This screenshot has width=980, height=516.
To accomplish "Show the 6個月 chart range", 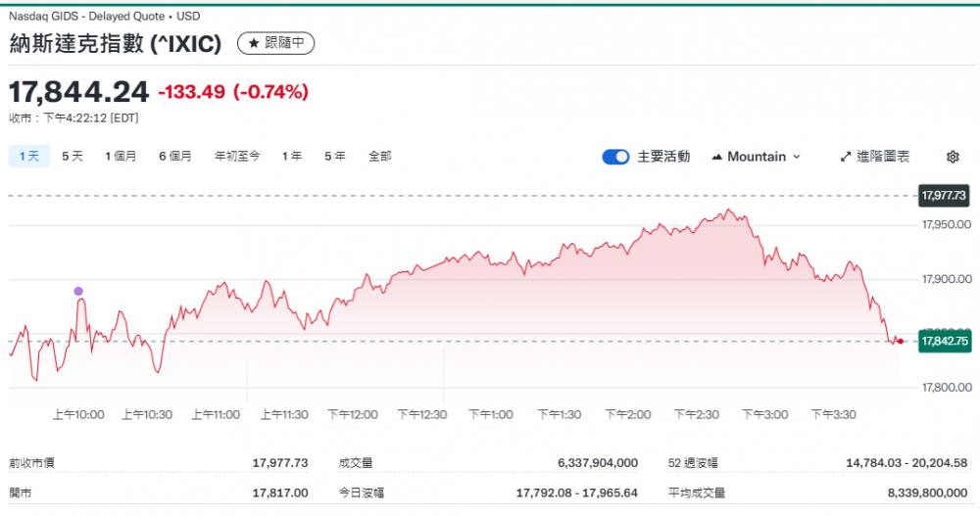I will point(175,156).
